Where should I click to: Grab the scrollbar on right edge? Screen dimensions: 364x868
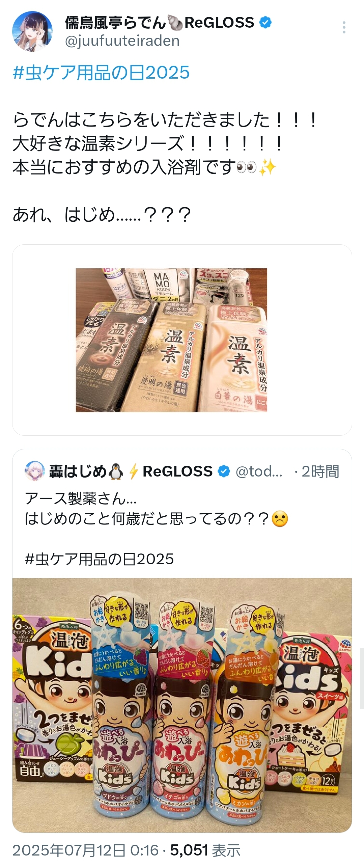pyautogui.click(x=362, y=678)
